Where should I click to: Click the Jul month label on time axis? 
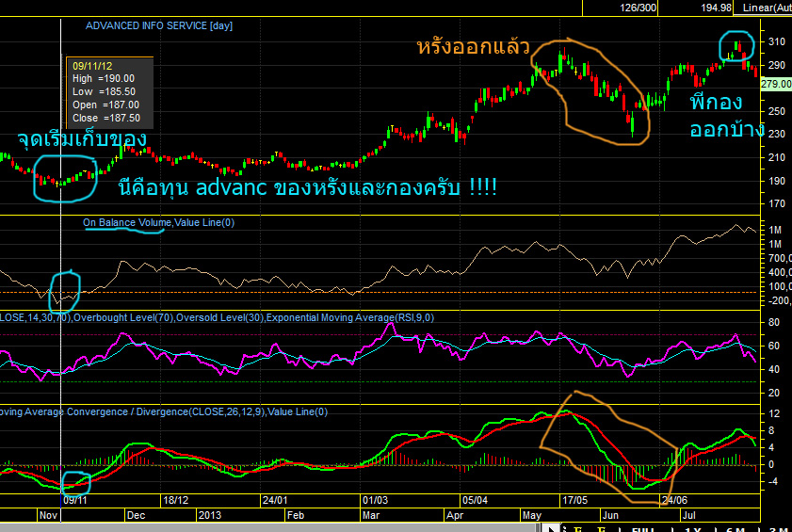point(688,515)
